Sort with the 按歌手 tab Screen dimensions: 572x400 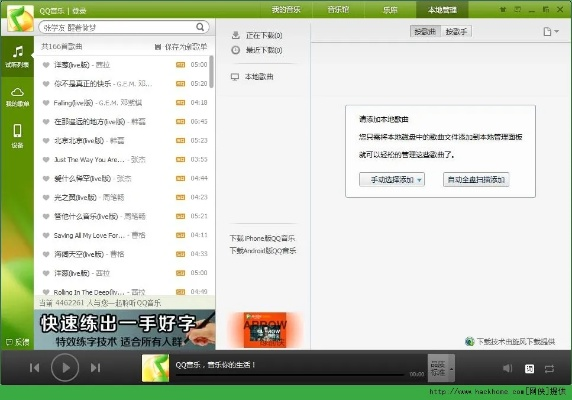point(456,32)
